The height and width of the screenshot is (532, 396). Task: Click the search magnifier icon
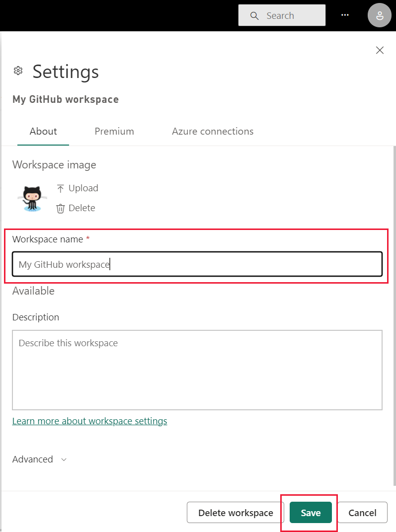254,15
